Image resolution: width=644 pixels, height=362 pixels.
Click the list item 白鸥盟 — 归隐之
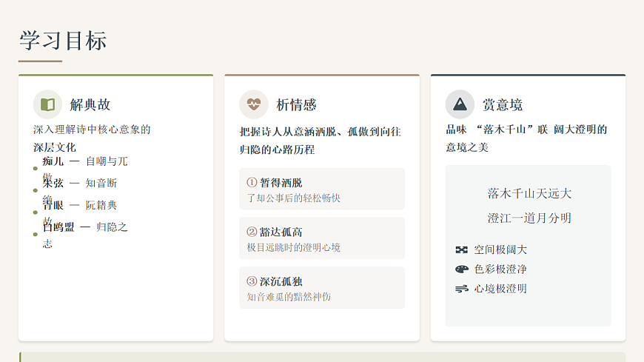point(85,227)
